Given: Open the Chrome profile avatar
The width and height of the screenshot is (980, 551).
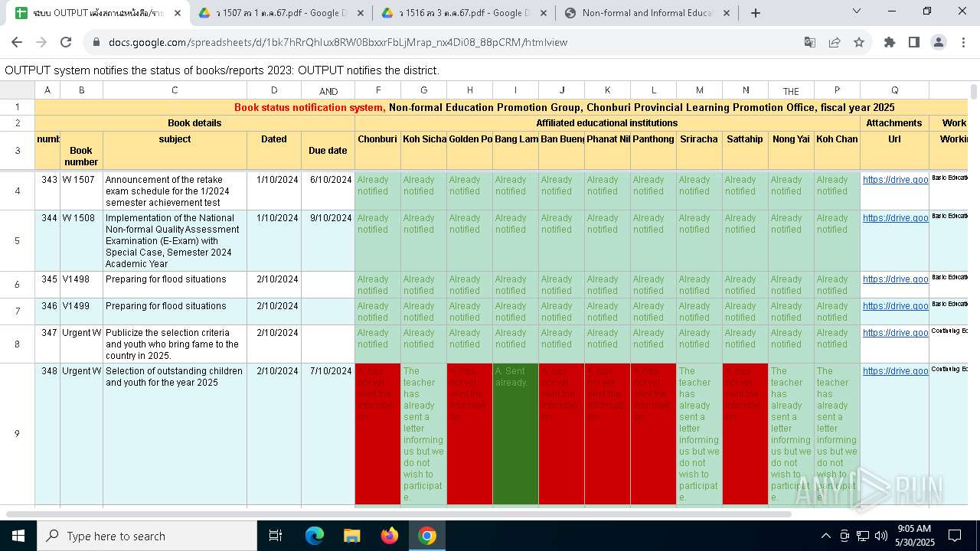Looking at the screenshot, I should point(939,42).
